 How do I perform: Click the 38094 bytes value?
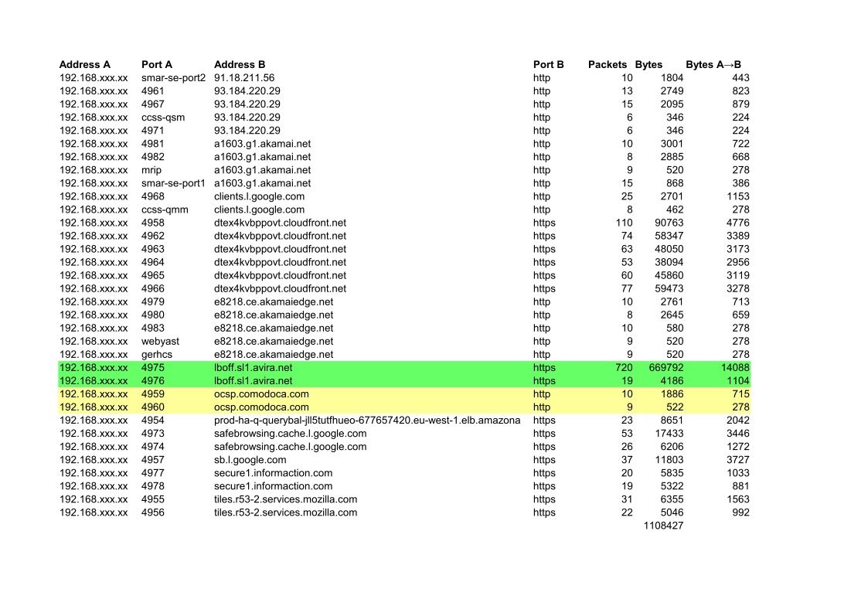click(669, 263)
